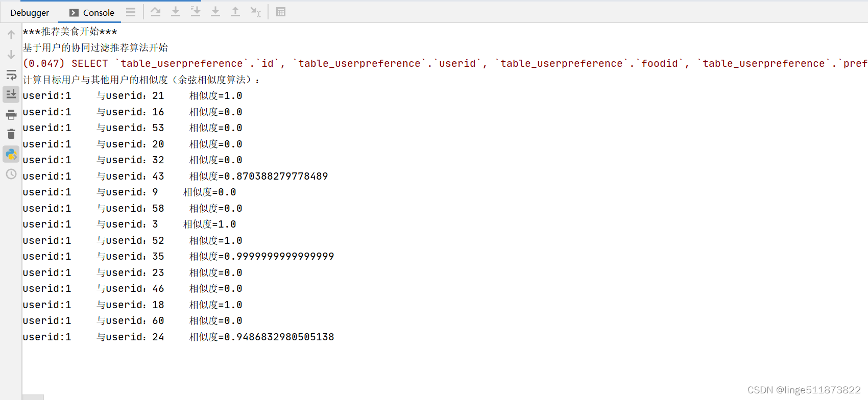Click the row for userid 16
Image resolution: width=868 pixels, height=400 pixels.
[x=132, y=112]
